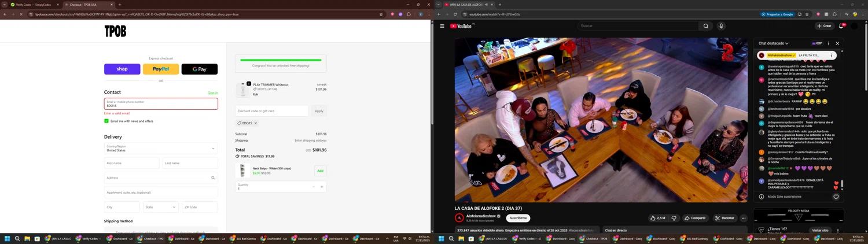The image size is (868, 244).
Task: Edit PLAY TRIMMER Whiteout cart item
Action: pos(255,94)
